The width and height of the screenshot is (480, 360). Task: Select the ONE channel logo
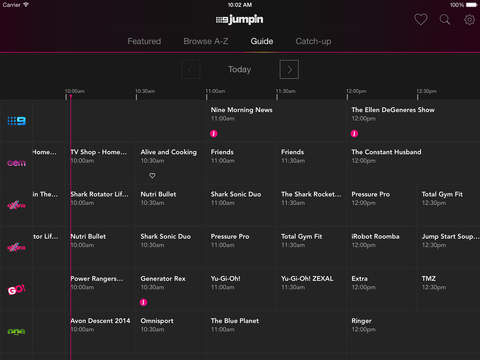click(17, 332)
